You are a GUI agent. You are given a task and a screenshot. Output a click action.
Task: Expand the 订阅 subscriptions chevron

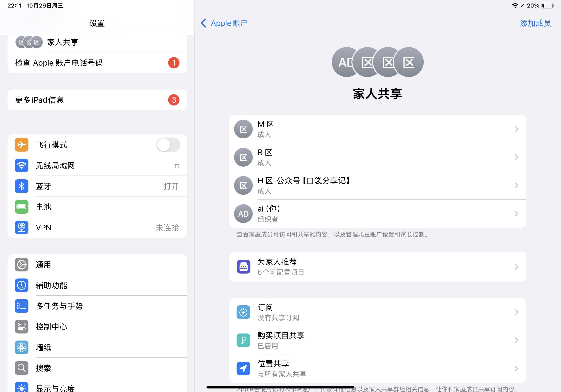point(516,312)
